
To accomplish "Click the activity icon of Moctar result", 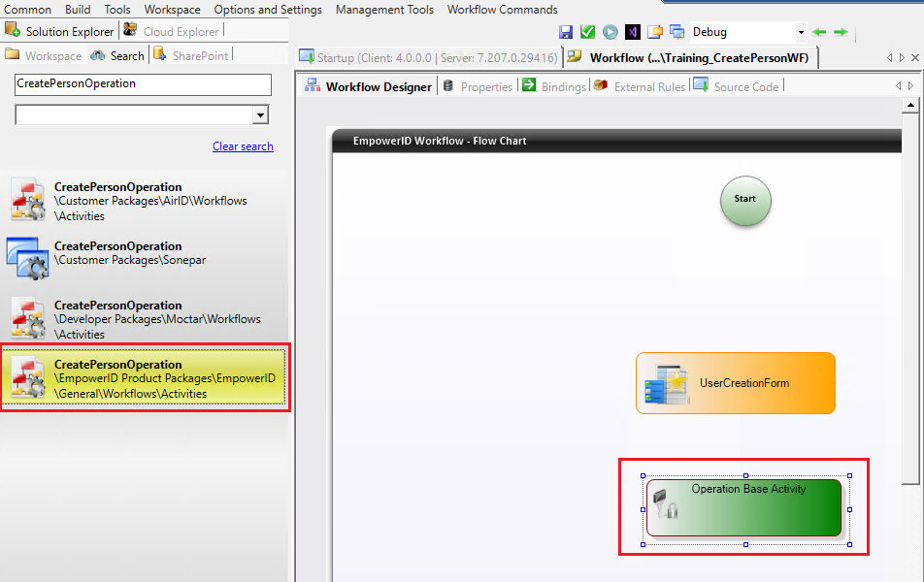I will click(28, 319).
